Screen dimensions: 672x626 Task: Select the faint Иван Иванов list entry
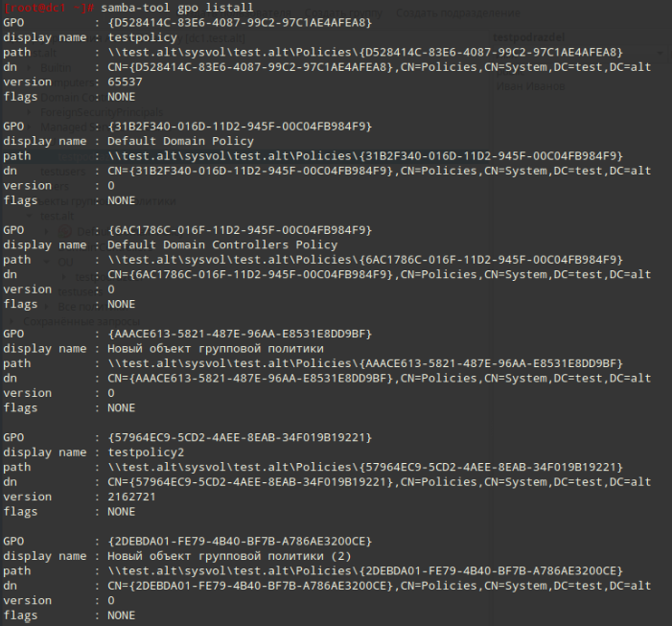(x=530, y=86)
